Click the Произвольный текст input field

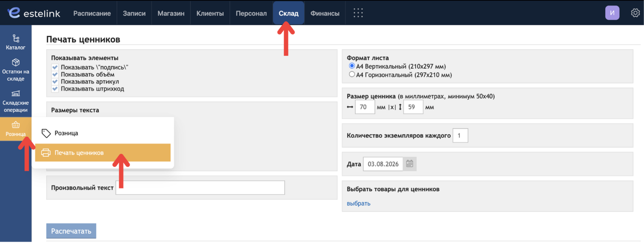[200, 188]
